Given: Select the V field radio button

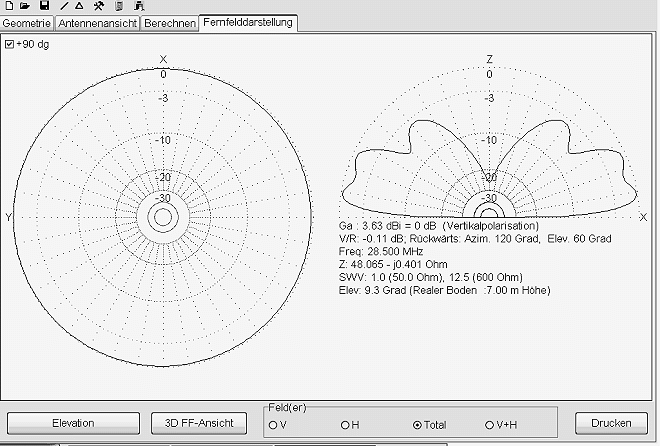Looking at the screenshot, I should 272,425.
